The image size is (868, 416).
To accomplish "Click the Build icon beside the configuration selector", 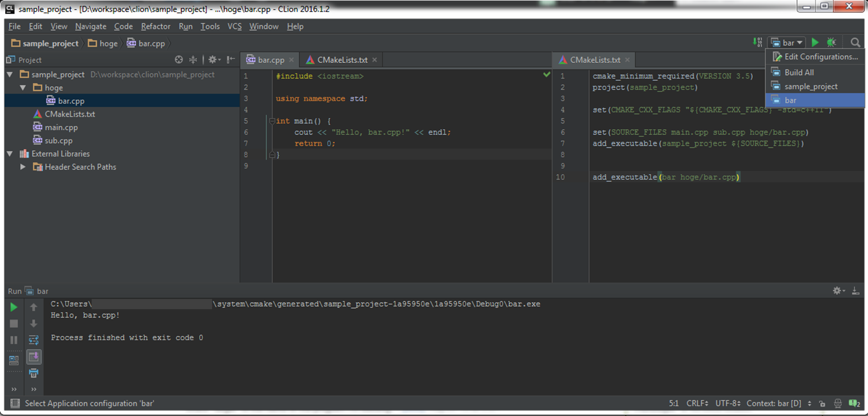I will [757, 43].
